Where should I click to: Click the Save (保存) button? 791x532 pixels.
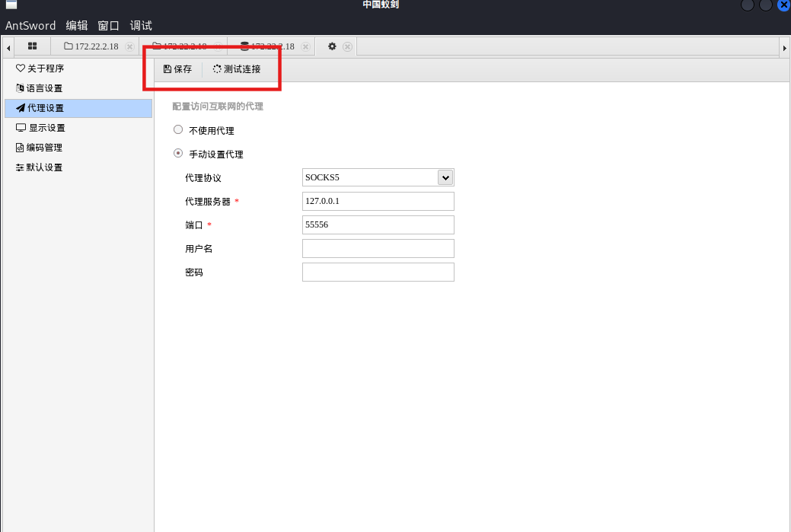coord(177,69)
